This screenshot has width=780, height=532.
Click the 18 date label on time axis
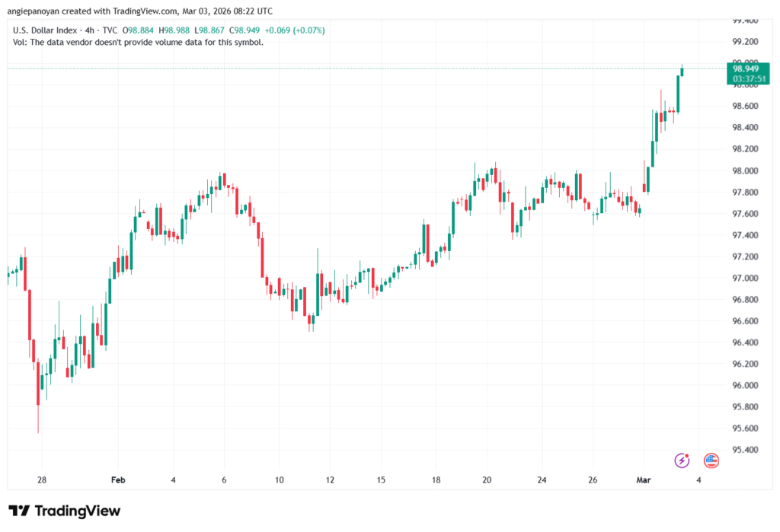pos(436,480)
